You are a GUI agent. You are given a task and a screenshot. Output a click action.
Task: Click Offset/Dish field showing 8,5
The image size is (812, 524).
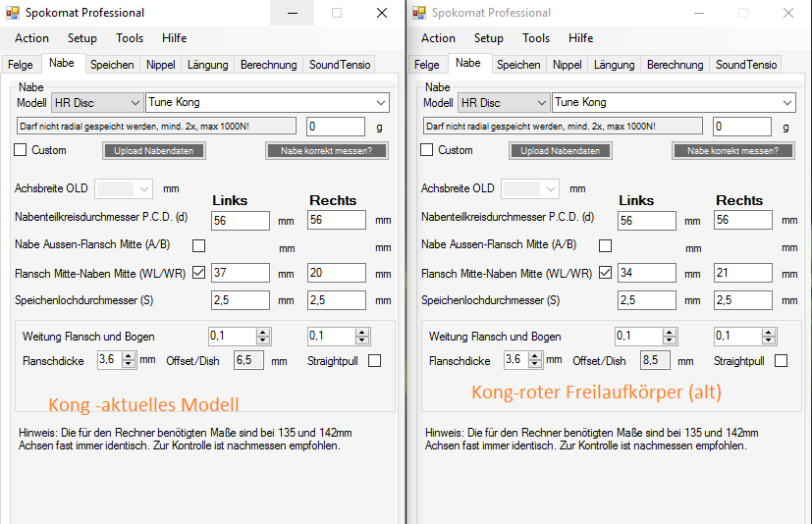655,360
